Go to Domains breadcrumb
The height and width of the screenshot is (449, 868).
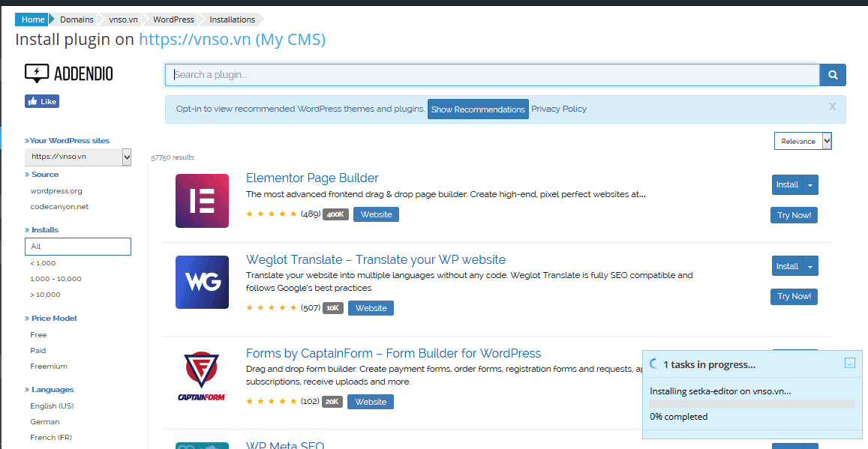[77, 19]
